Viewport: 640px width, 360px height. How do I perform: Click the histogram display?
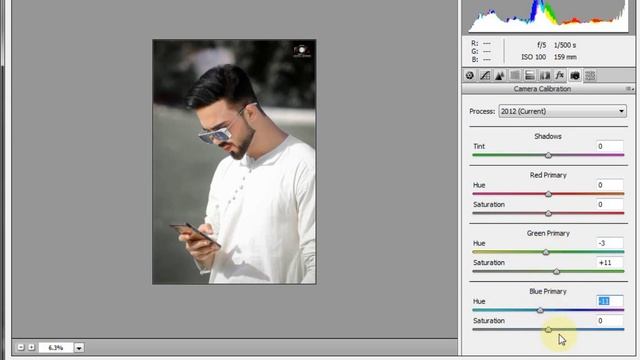pyautogui.click(x=548, y=16)
